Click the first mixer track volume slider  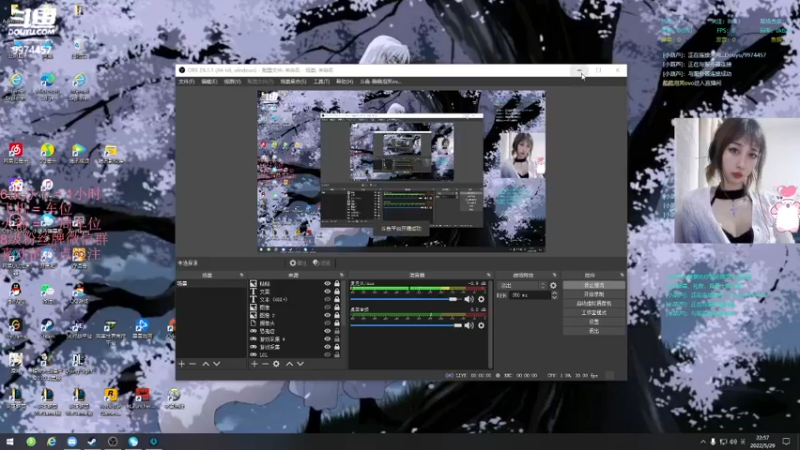pyautogui.click(x=406, y=299)
